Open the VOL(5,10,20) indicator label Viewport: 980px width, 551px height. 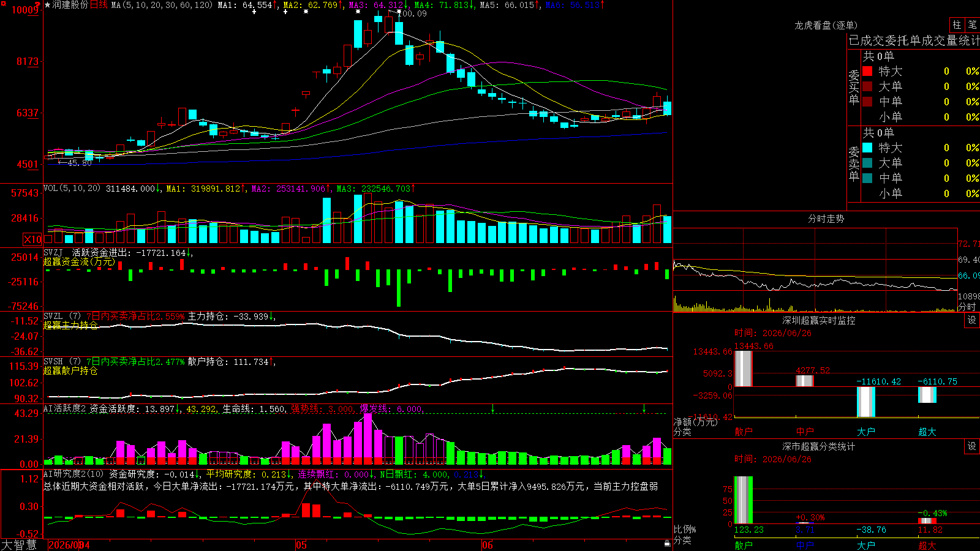coord(72,189)
